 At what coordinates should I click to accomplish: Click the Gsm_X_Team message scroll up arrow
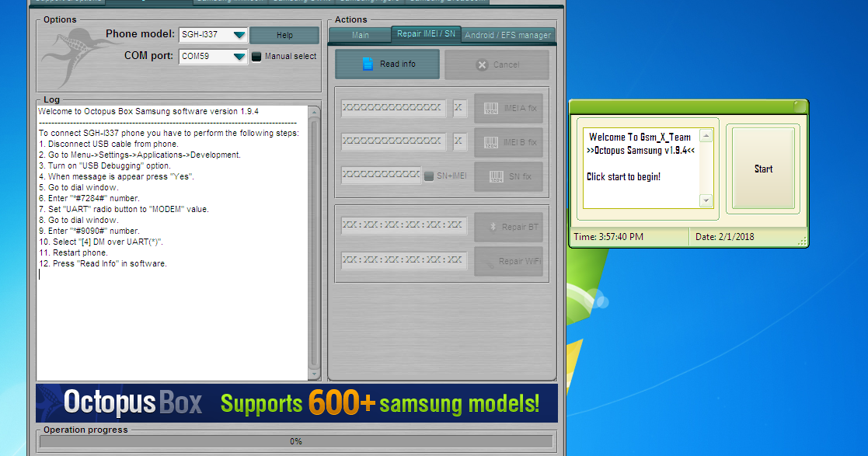pyautogui.click(x=706, y=136)
